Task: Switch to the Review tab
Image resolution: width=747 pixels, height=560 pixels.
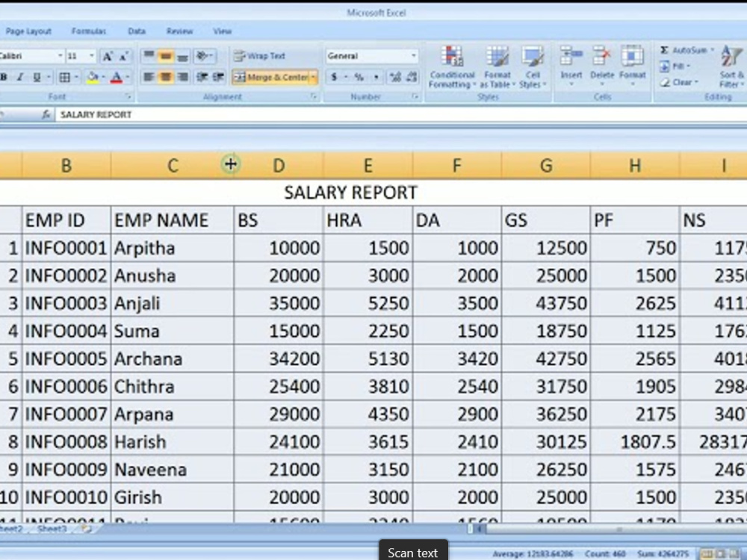Action: point(179,31)
